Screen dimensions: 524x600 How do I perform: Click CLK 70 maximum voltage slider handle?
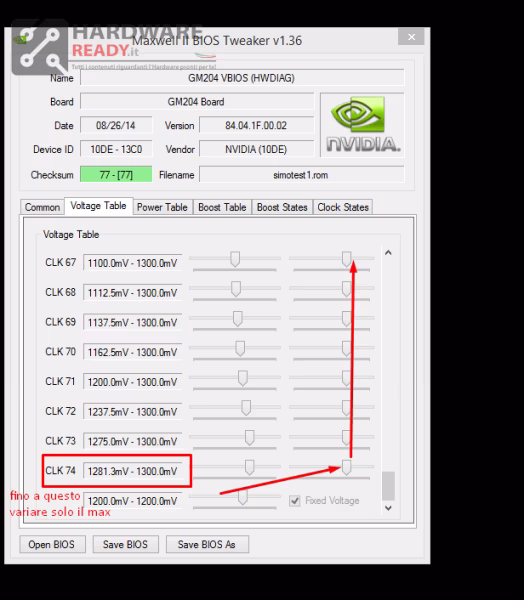coord(346,349)
